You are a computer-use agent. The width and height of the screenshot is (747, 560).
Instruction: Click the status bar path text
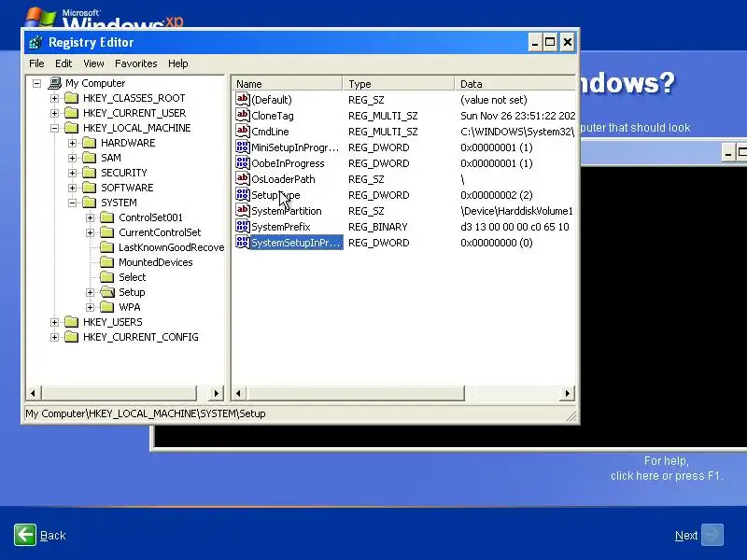(x=146, y=413)
